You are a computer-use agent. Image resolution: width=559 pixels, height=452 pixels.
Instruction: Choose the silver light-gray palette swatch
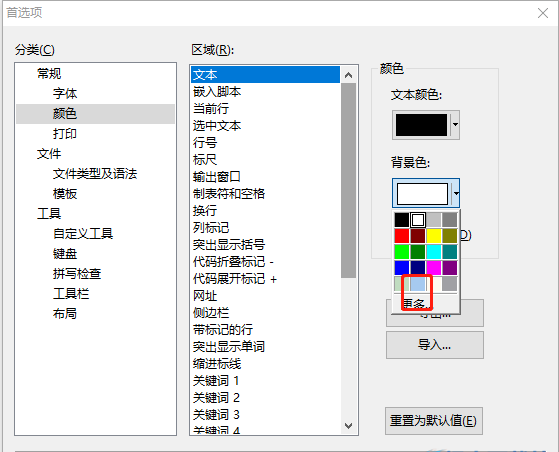coord(434,220)
